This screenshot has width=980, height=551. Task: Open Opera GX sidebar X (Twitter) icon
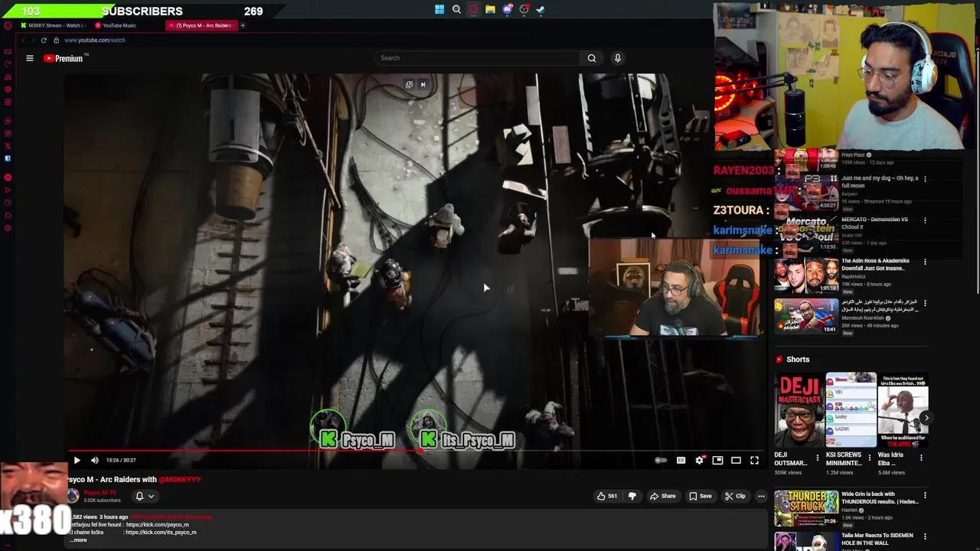pyautogui.click(x=8, y=145)
